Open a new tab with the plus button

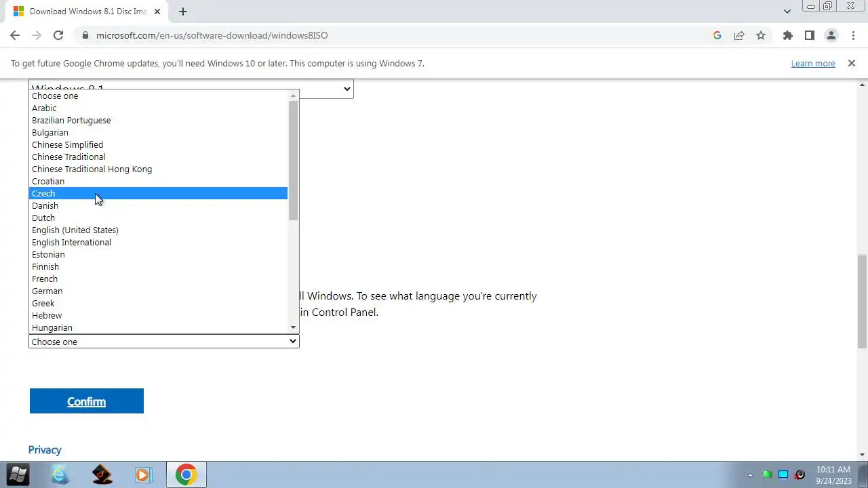click(183, 12)
